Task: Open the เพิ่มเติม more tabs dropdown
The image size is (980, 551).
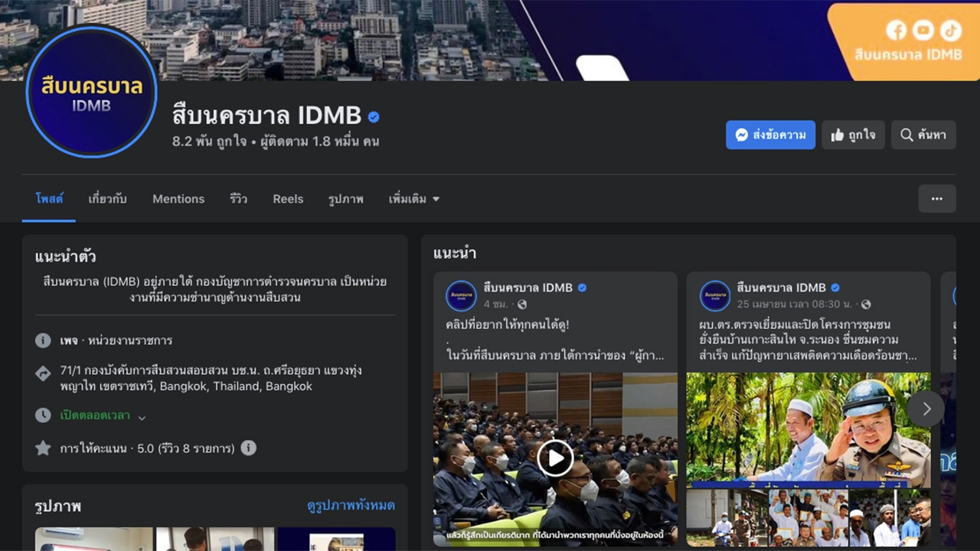Action: (x=414, y=199)
